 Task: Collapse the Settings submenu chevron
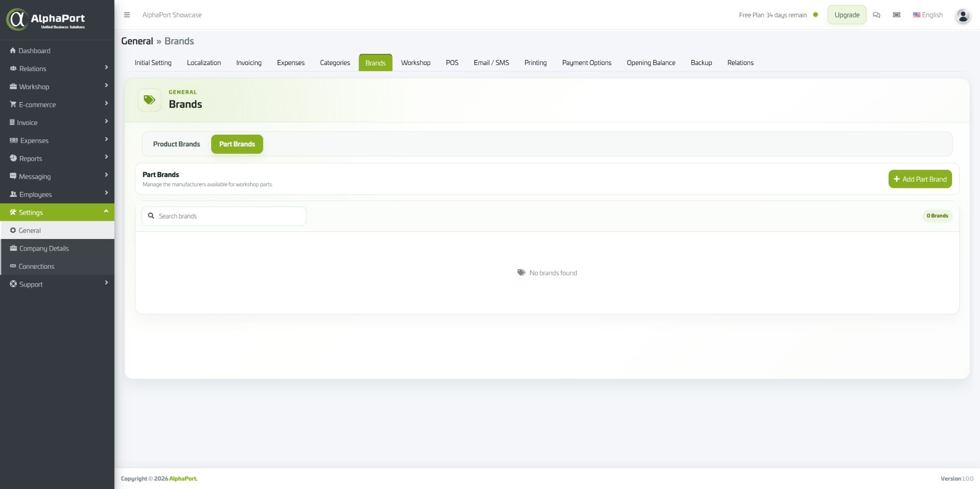click(106, 211)
